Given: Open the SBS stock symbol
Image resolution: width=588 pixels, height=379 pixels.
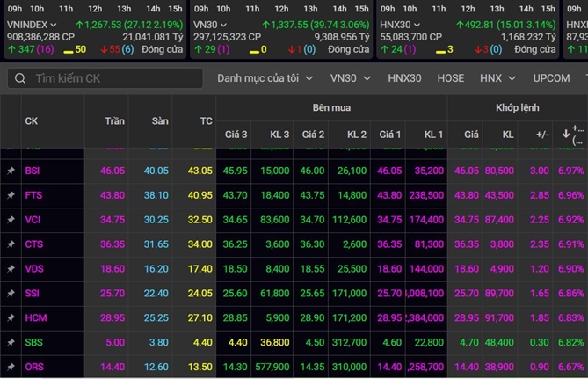Looking at the screenshot, I should (x=34, y=341).
